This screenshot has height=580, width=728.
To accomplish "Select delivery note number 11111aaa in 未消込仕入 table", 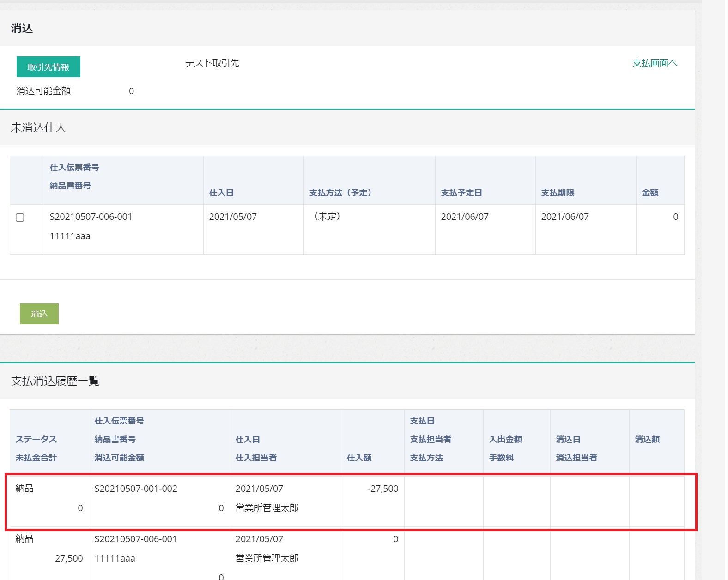I will [70, 236].
